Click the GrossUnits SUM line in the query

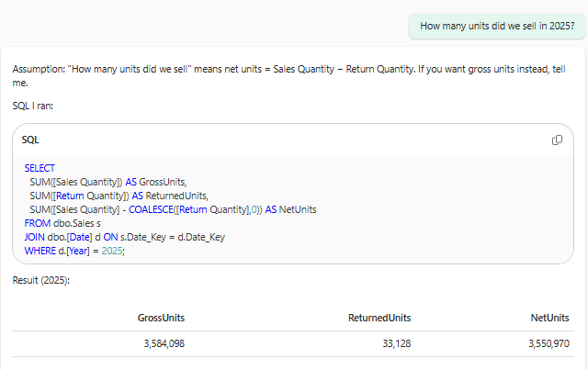pos(108,182)
